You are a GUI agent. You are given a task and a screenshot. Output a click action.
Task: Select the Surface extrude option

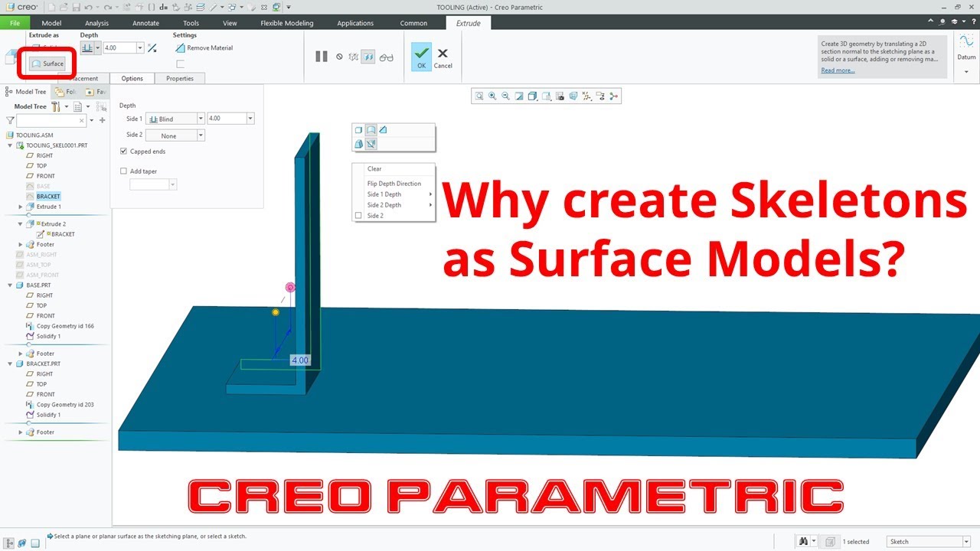click(47, 64)
